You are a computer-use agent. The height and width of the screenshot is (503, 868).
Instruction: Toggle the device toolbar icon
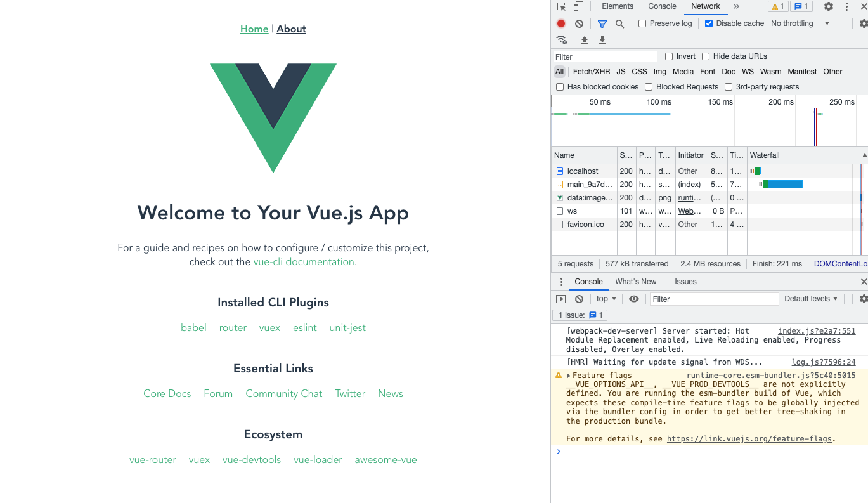578,6
